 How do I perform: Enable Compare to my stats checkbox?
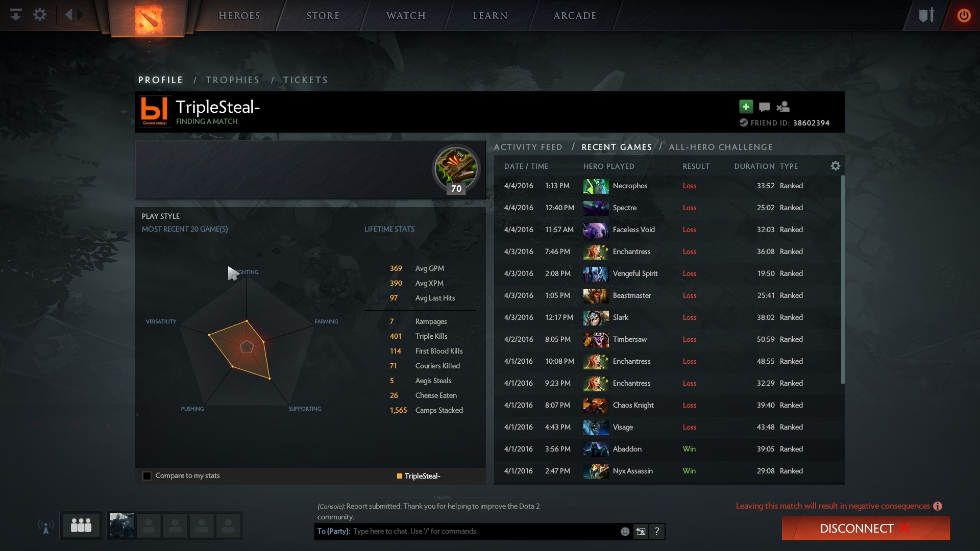click(147, 476)
